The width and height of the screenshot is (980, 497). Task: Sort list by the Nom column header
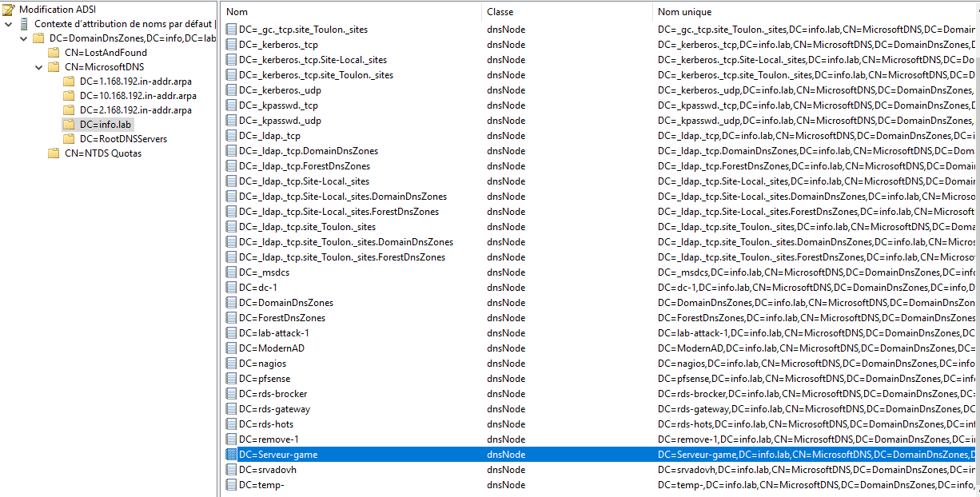tap(351, 12)
